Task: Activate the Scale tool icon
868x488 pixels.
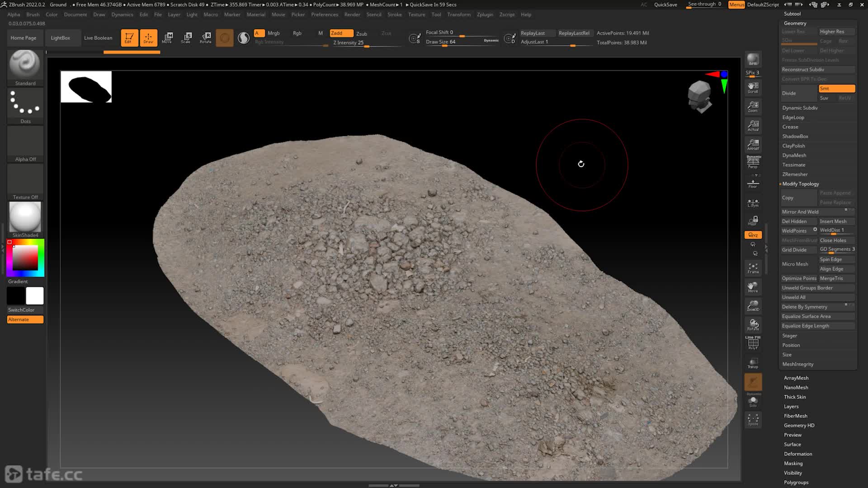Action: click(186, 38)
